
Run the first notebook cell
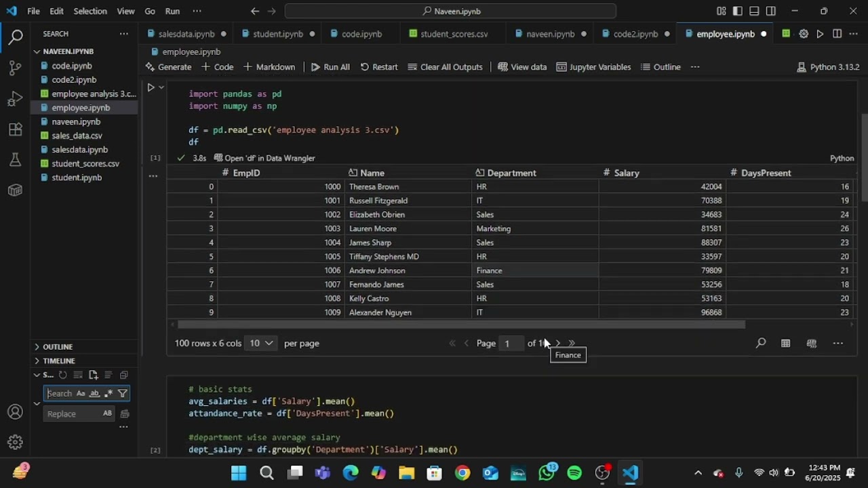151,87
